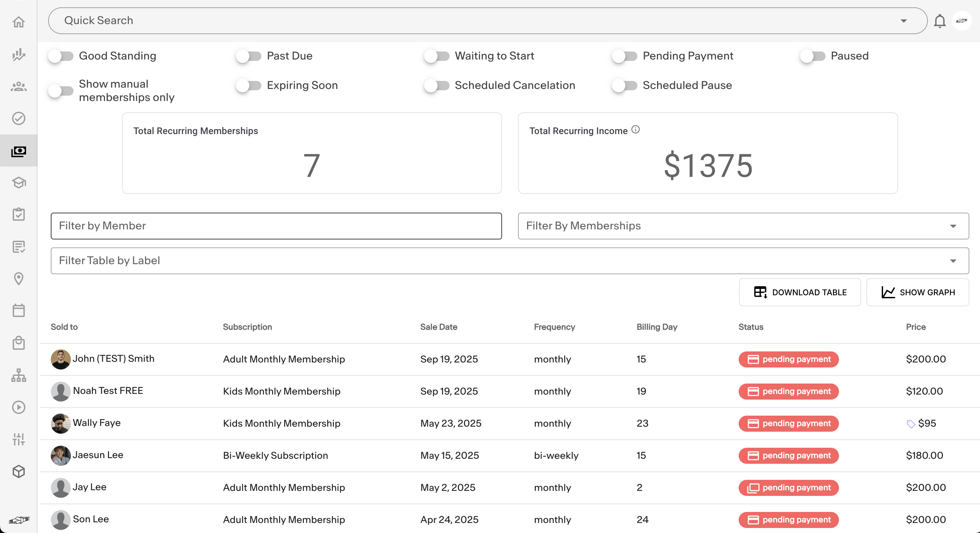Open the play video sidebar icon

tap(19, 407)
